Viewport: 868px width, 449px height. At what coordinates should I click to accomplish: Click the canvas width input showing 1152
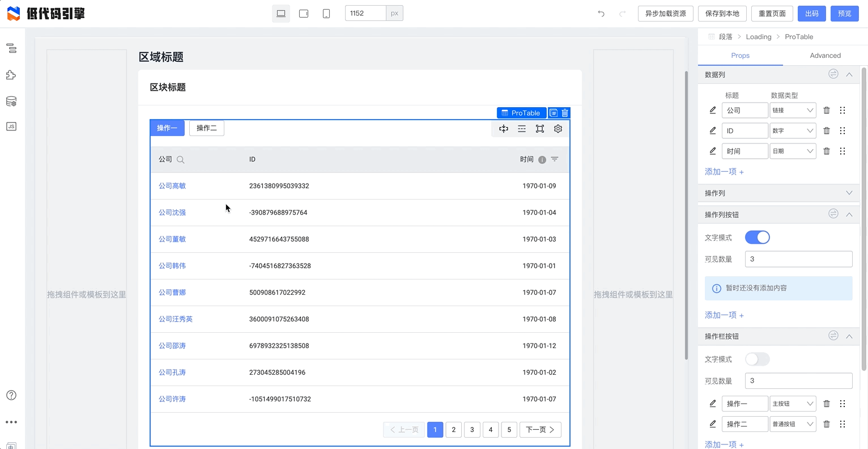coord(365,13)
